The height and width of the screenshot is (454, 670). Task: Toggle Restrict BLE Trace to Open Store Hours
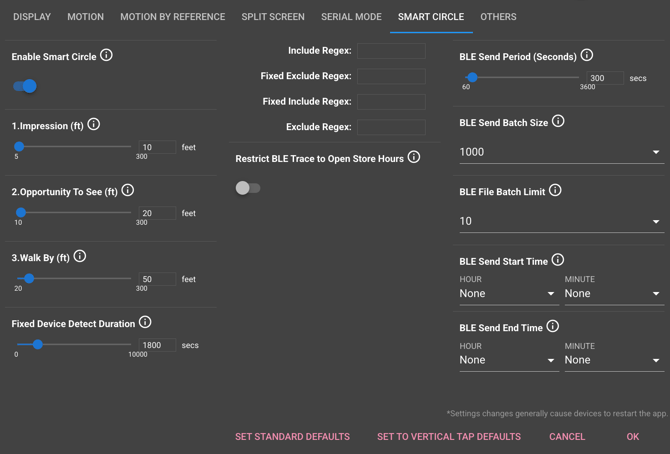[x=247, y=188]
